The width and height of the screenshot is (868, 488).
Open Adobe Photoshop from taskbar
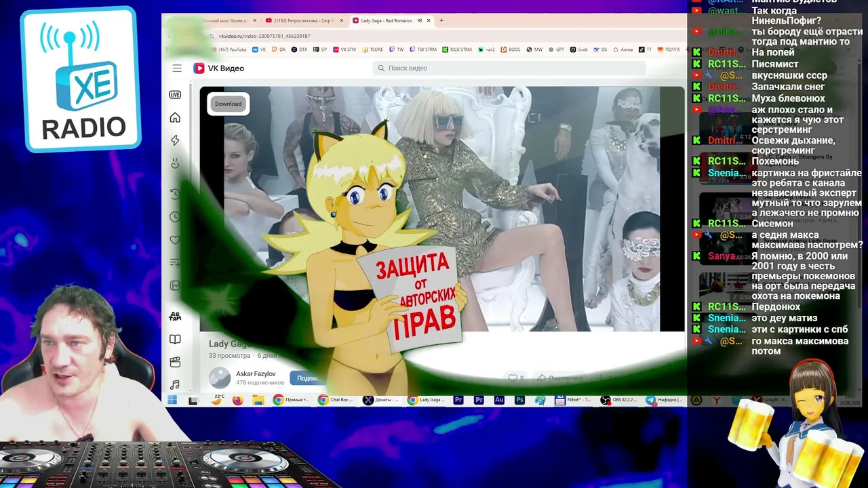coord(520,401)
